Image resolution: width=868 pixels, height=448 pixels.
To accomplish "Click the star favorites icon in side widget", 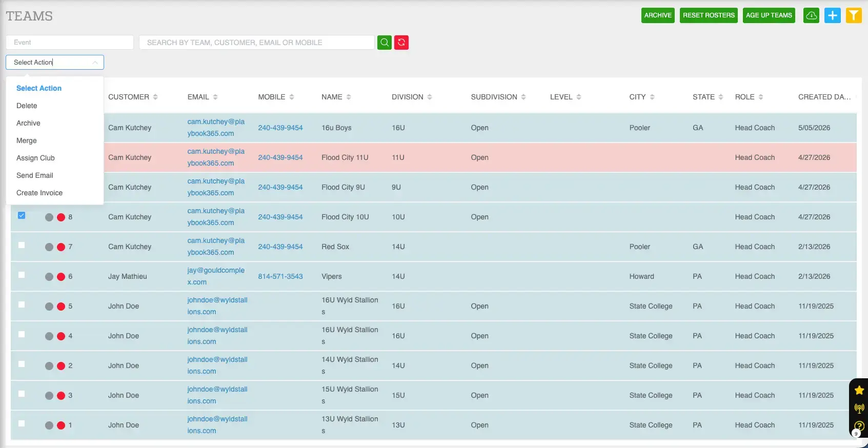I will (859, 390).
